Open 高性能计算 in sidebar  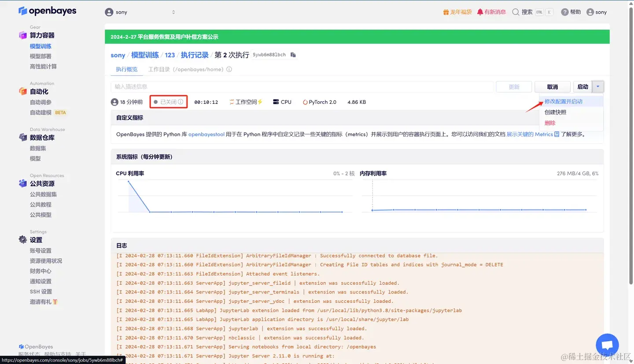tap(43, 66)
